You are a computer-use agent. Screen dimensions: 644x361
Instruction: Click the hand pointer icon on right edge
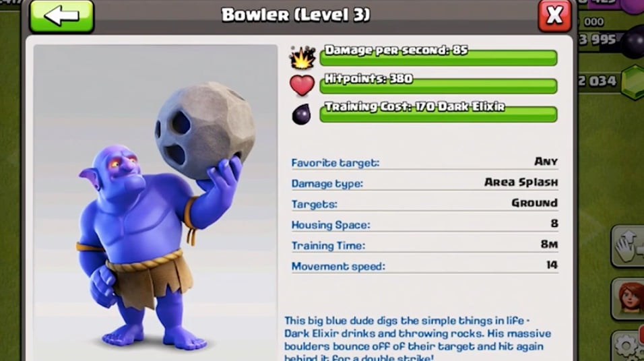pyautogui.click(x=628, y=246)
